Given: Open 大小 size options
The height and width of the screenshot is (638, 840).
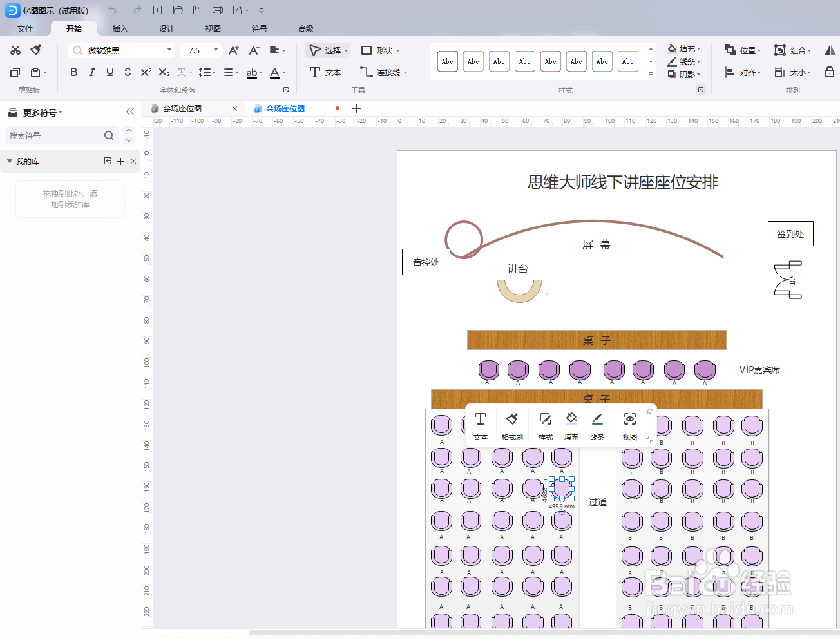Looking at the screenshot, I should pos(793,72).
